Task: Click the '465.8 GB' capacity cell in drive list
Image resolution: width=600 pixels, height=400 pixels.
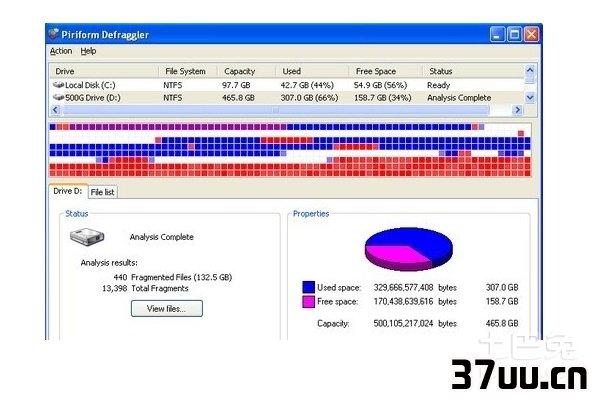Action: coord(238,98)
